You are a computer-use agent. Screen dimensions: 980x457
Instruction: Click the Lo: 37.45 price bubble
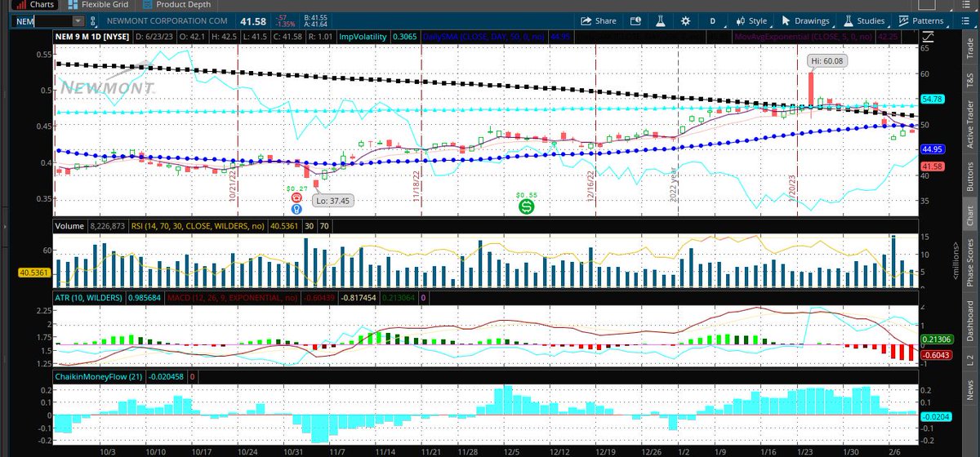click(x=334, y=200)
